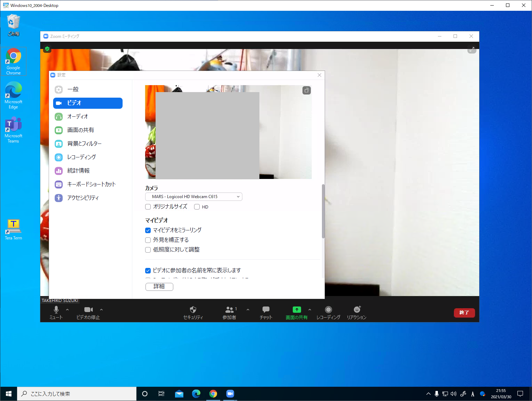Open 背景とフィルター settings
The height and width of the screenshot is (401, 532).
pos(84,144)
